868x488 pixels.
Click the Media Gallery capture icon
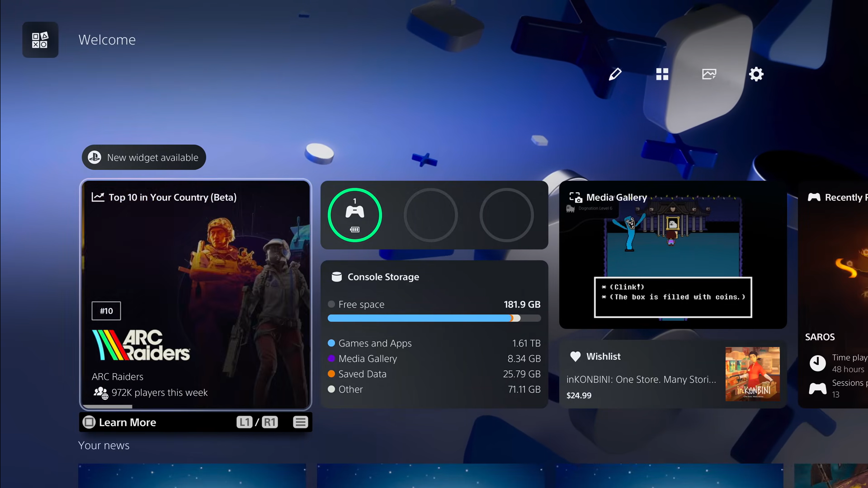tap(576, 197)
